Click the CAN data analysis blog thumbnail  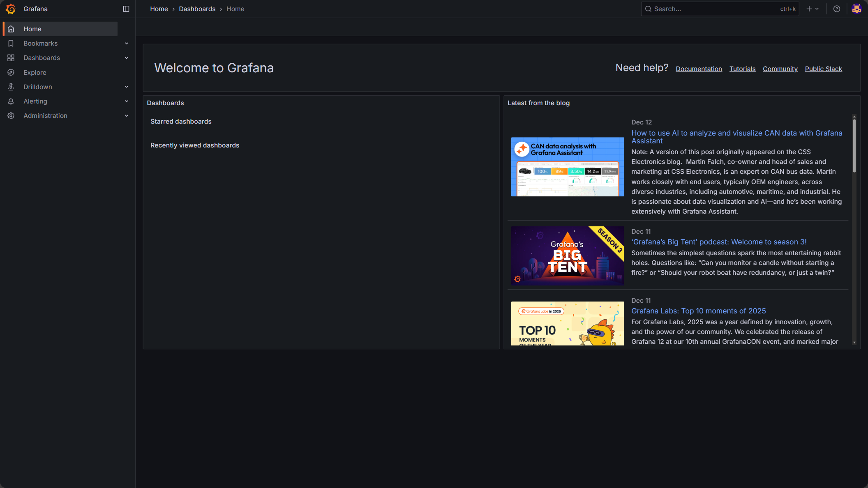pos(567,167)
